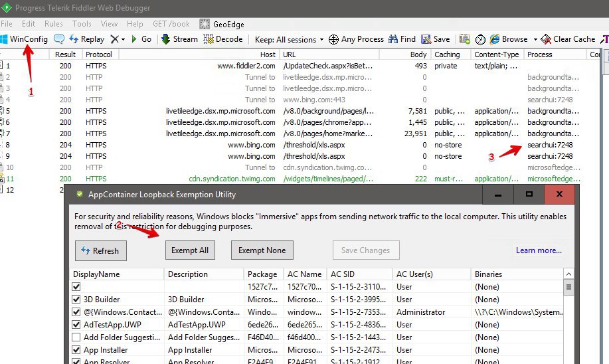The height and width of the screenshot is (364, 609).
Task: Click the scroll up arrow of the app list
Action: [568, 274]
